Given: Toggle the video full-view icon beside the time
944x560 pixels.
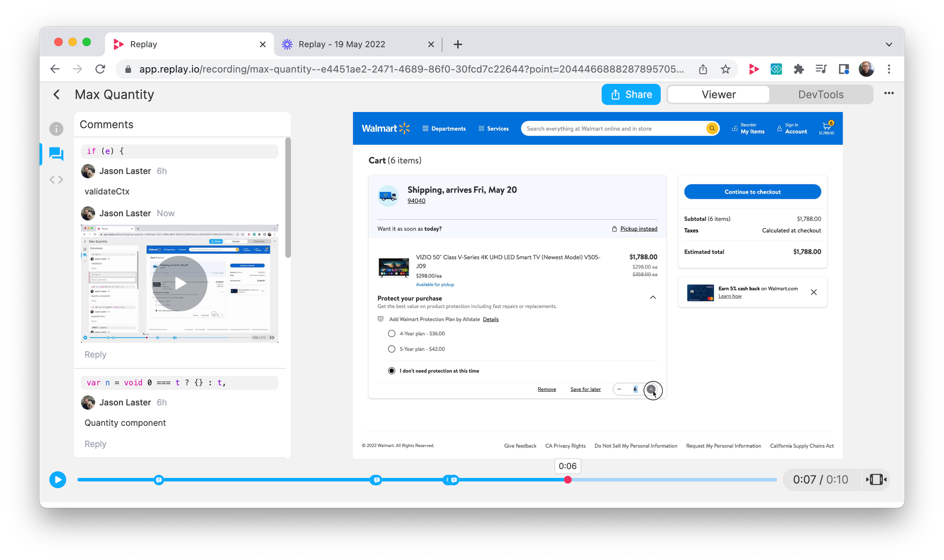Looking at the screenshot, I should tap(876, 480).
